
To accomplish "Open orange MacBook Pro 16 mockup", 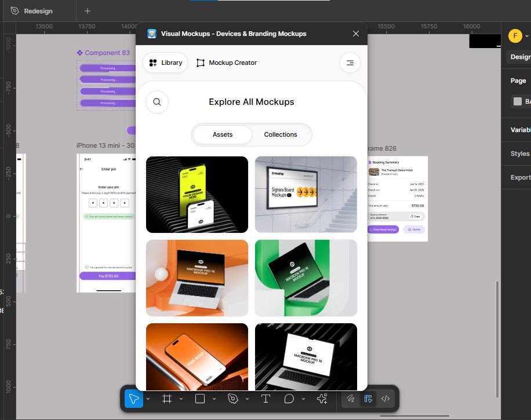I will click(x=197, y=278).
